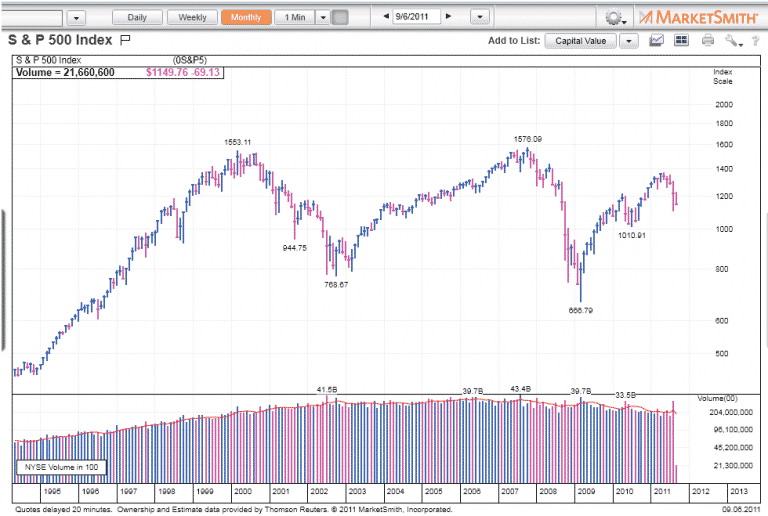Screen dimensions: 768x516
Task: Open the dropdown next to Capital Value
Action: 628,41
